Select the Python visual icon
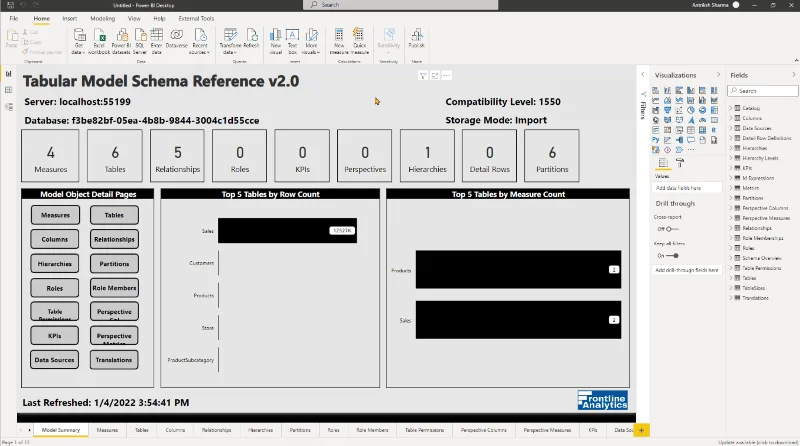Viewport: 800px width, 446px height. (656, 140)
